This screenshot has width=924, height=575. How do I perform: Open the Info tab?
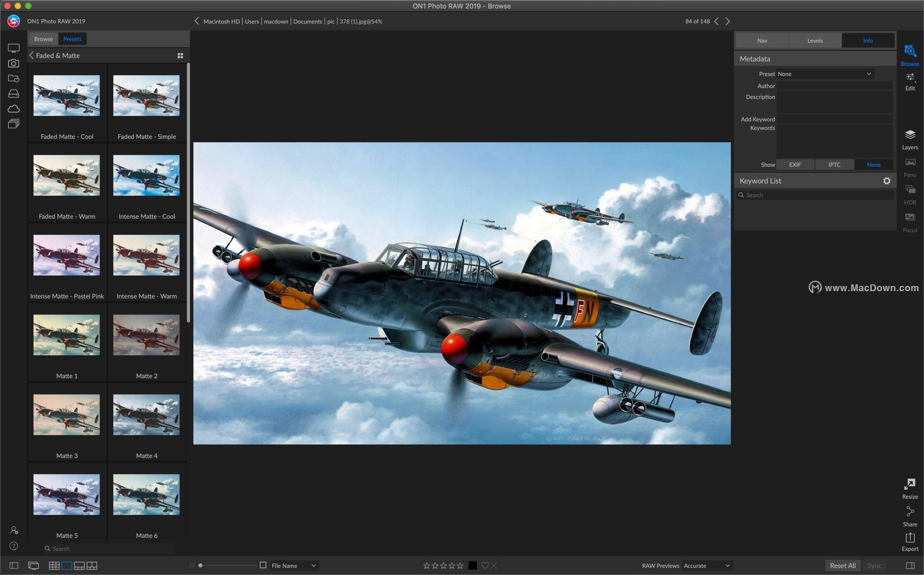tap(868, 40)
